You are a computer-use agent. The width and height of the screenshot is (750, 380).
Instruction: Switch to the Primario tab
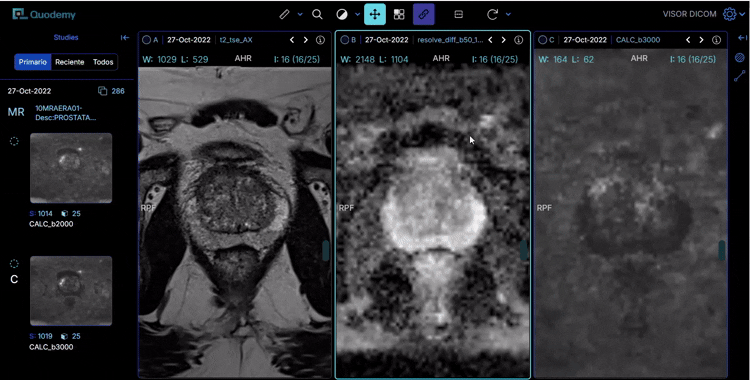[33, 62]
